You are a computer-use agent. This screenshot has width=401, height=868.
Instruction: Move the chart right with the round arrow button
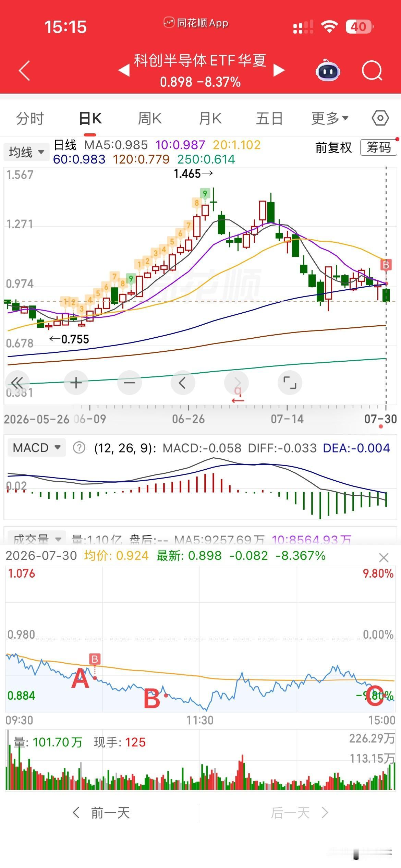click(236, 383)
